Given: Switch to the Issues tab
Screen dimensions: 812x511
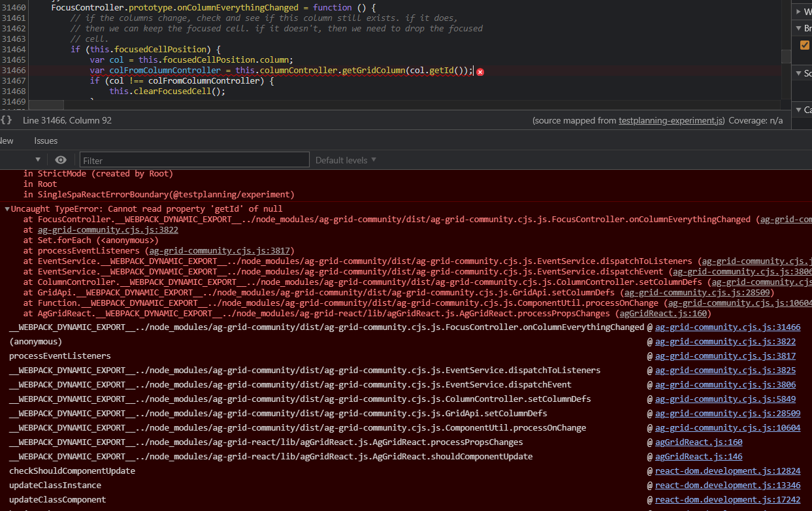Looking at the screenshot, I should click(46, 140).
